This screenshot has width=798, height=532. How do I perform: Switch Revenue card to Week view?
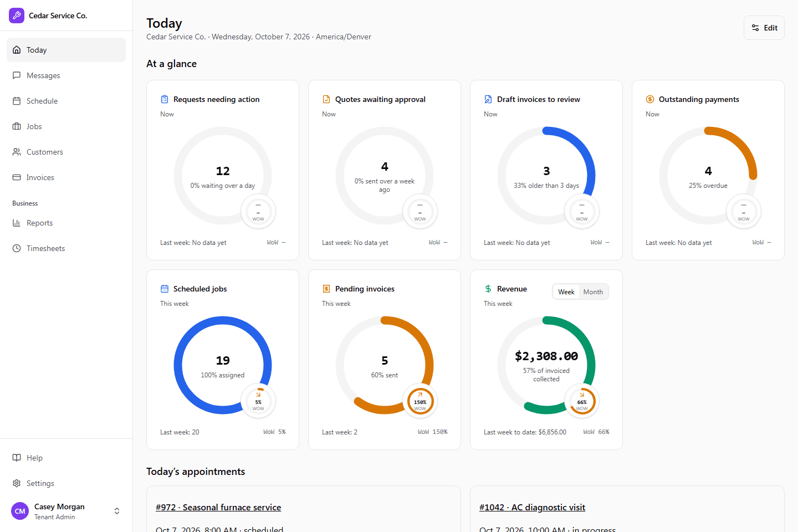tap(566, 292)
